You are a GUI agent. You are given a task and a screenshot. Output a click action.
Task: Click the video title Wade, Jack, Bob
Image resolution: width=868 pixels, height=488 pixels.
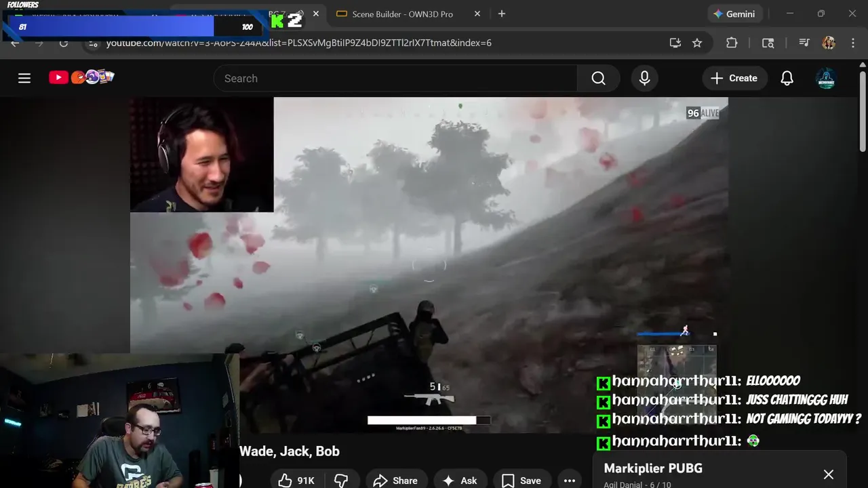(x=290, y=451)
